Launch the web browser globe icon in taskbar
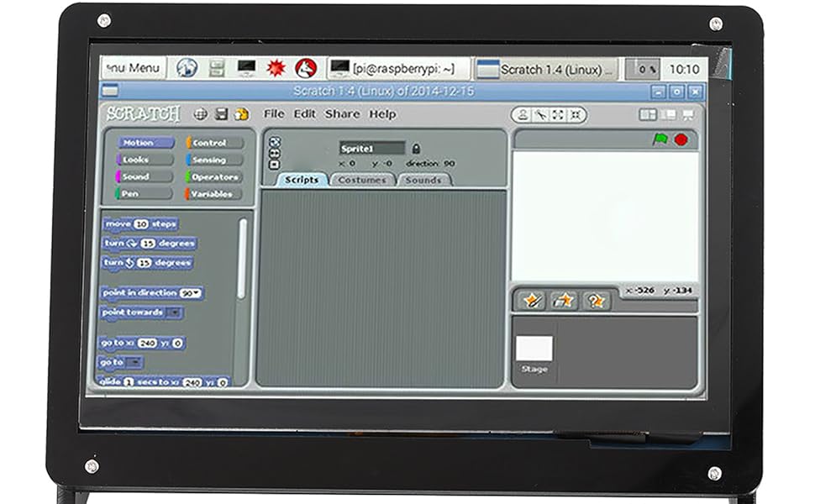Image resolution: width=815 pixels, height=504 pixels. pos(187,68)
